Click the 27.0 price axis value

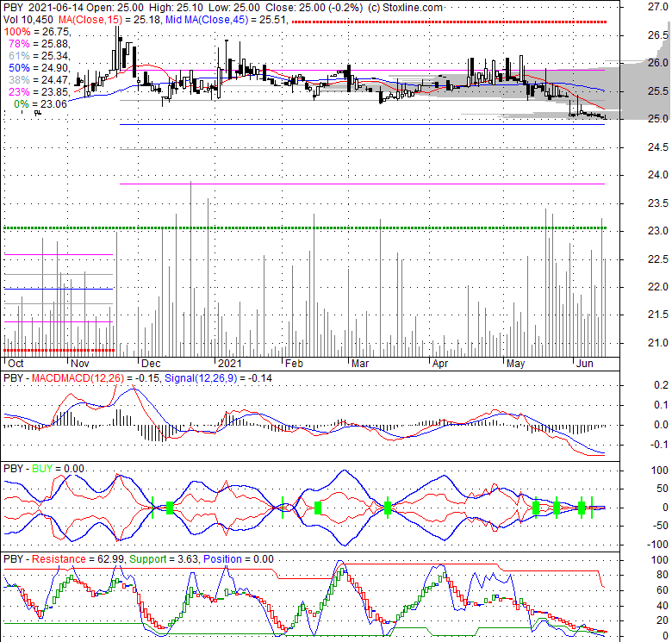coord(658,7)
